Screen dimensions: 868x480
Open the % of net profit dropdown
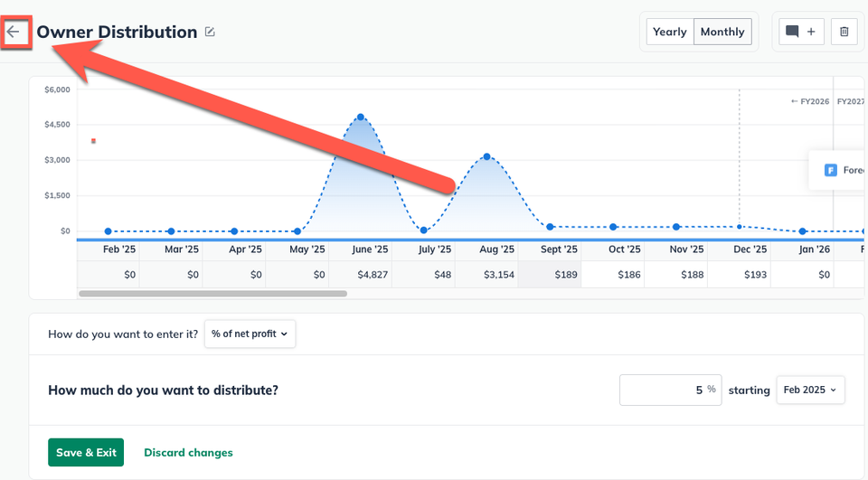point(250,334)
